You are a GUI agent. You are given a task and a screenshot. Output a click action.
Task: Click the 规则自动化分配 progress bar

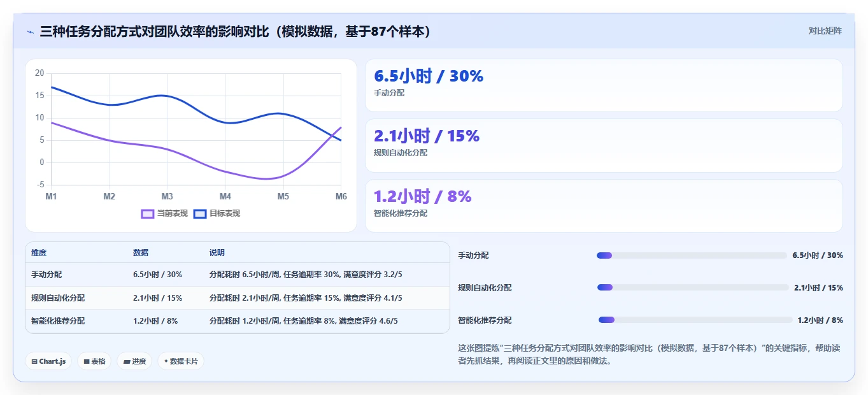(x=693, y=287)
